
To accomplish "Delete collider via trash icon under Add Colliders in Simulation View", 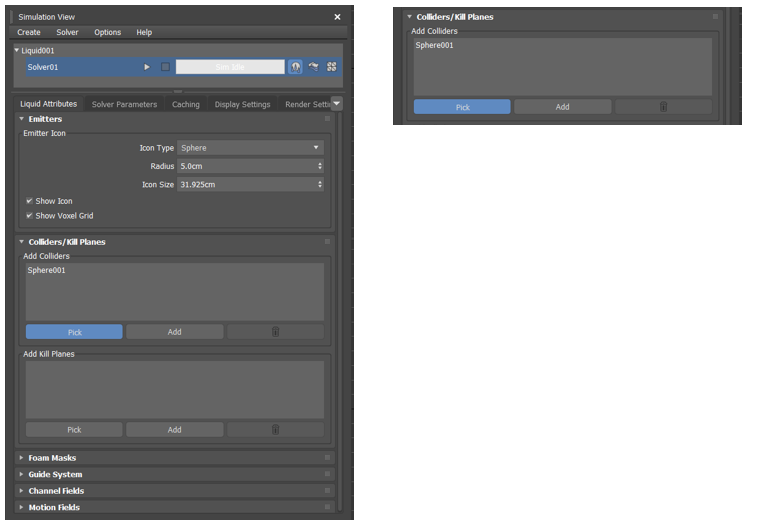I will pos(275,332).
